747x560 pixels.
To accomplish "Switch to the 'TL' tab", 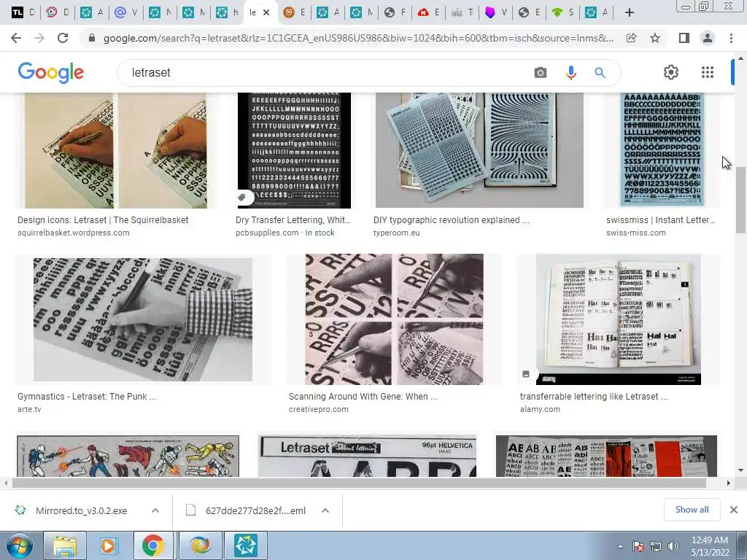I will click(23, 13).
